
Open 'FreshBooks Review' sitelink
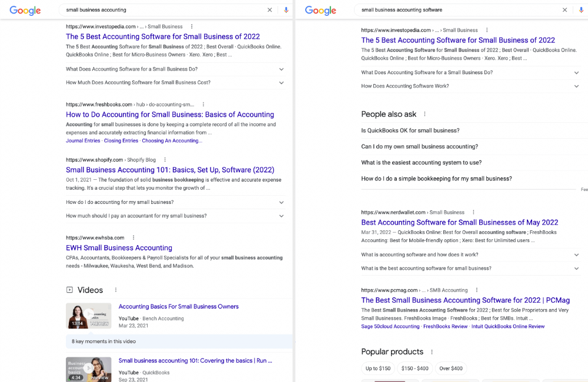pyautogui.click(x=445, y=327)
